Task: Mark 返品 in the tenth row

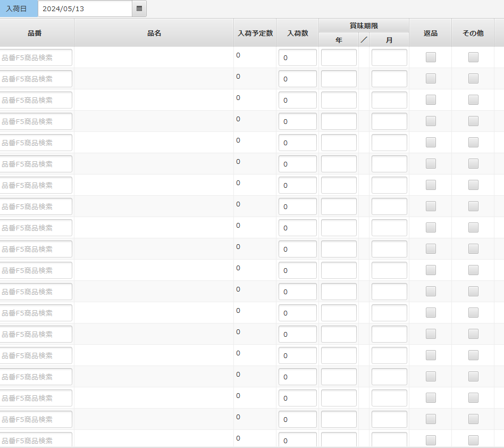Action: 431,248
